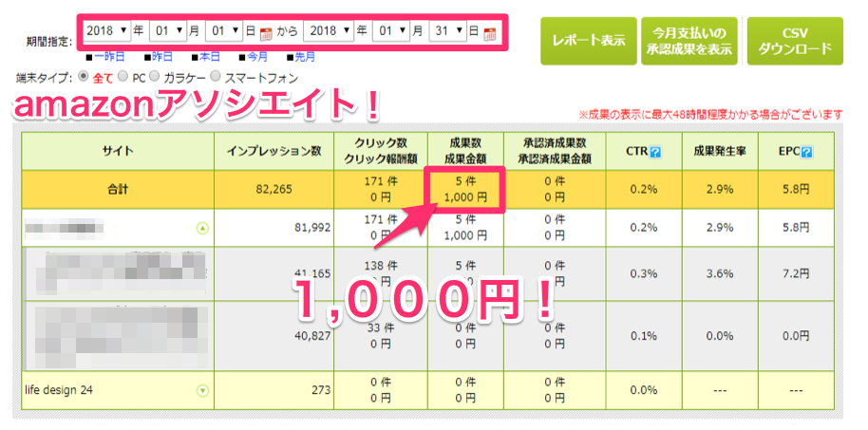
Task: Click the 本日 quick date link
Action: coord(211,56)
